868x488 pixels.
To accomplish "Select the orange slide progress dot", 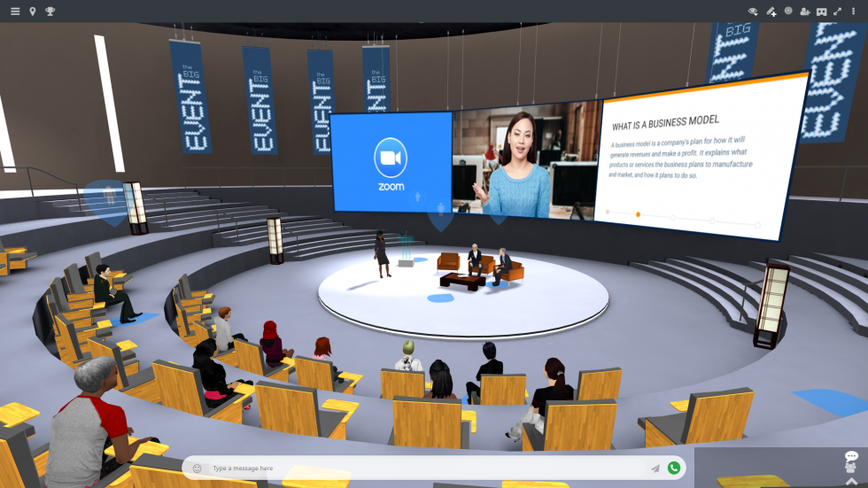I will pos(638,214).
